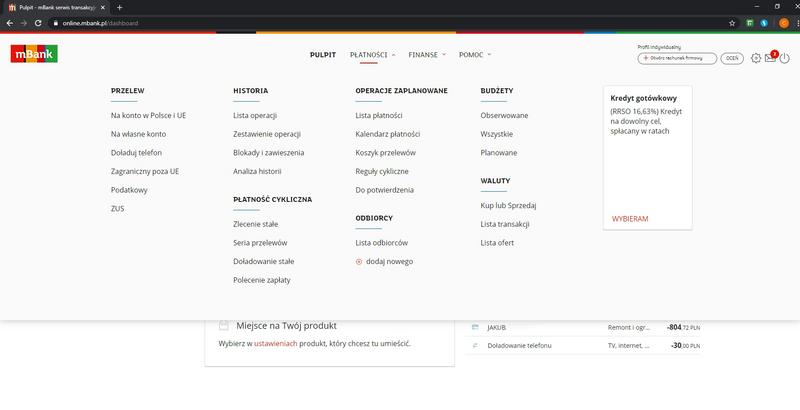The height and width of the screenshot is (410, 800).
Task: Go to the PULPIT tab
Action: [x=322, y=54]
